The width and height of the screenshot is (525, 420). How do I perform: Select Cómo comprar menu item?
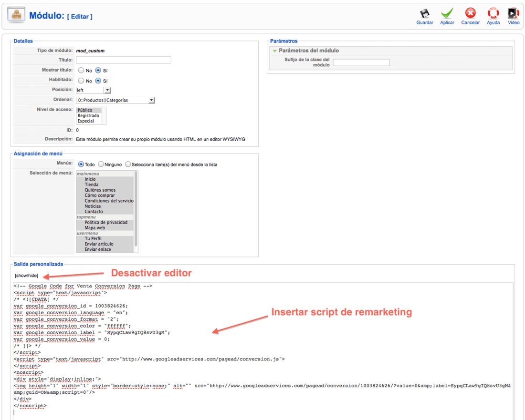pyautogui.click(x=105, y=195)
